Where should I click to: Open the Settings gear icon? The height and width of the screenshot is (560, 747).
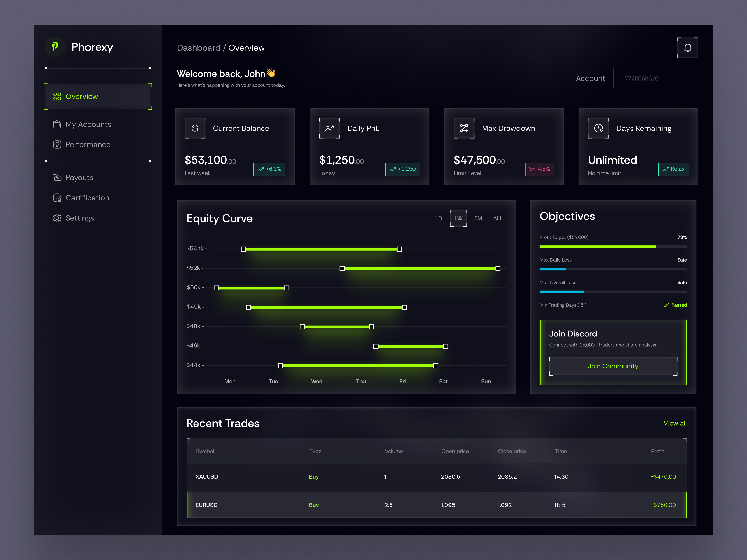(x=57, y=218)
